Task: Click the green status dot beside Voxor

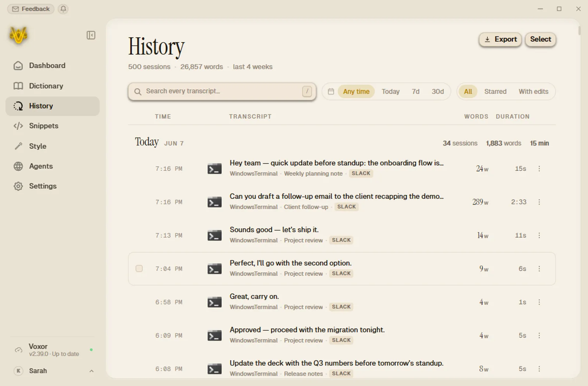Action: click(91, 350)
